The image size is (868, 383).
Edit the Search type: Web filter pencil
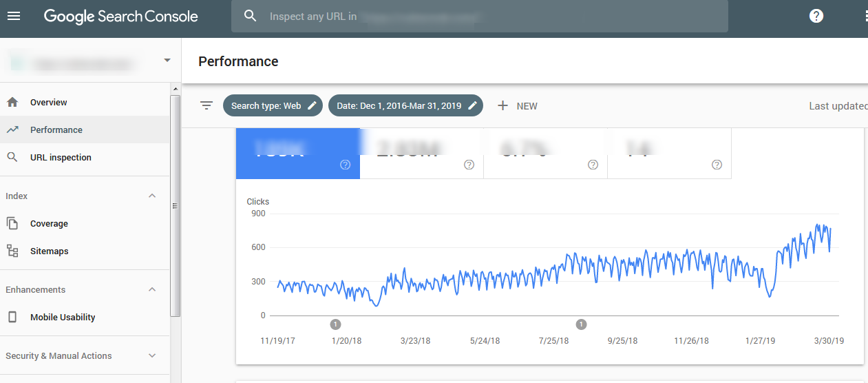313,105
